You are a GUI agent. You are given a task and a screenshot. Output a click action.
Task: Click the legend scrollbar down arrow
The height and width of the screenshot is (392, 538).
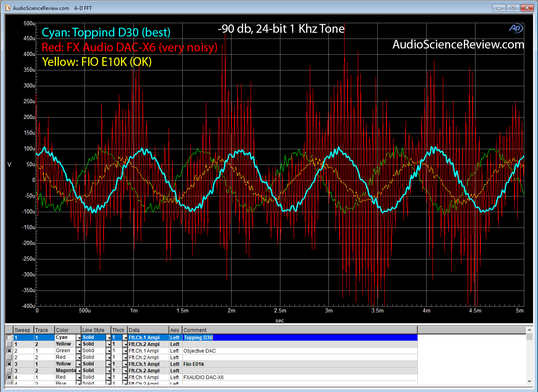coord(529,381)
